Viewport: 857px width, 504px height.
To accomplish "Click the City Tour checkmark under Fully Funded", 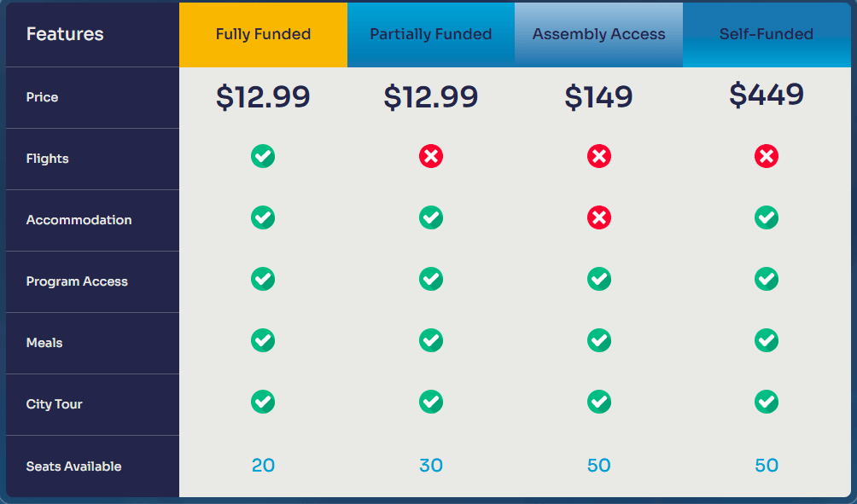I will 263,401.
